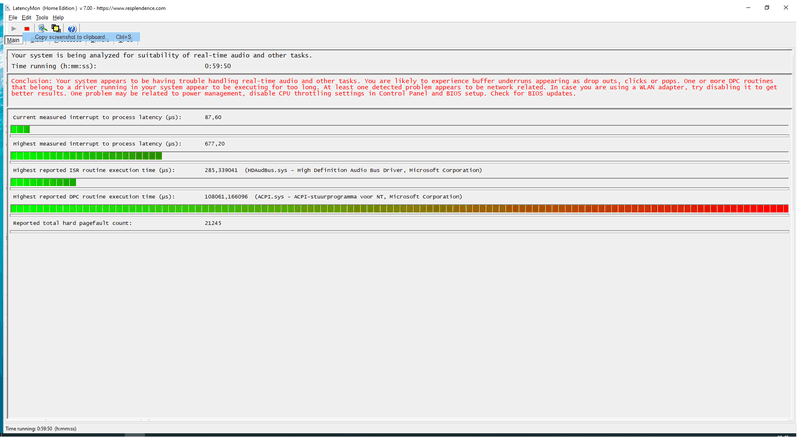
Task: Click the copy report toolbar icon
Action: (x=56, y=29)
